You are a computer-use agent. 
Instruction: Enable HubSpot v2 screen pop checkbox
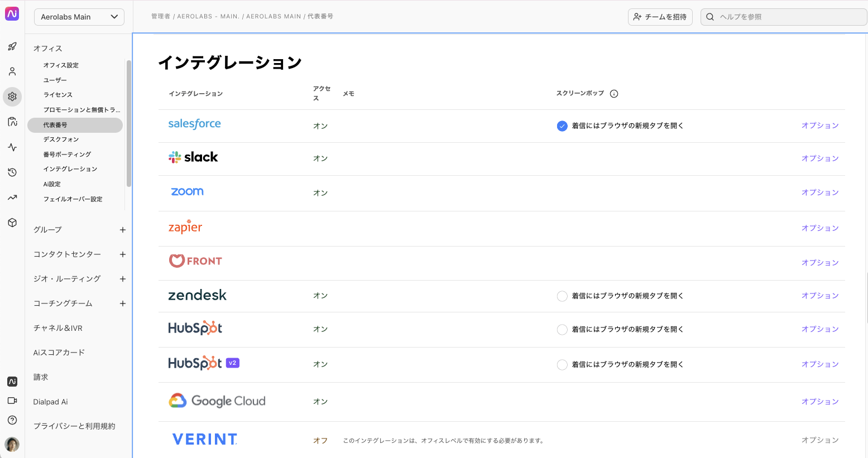tap(562, 365)
